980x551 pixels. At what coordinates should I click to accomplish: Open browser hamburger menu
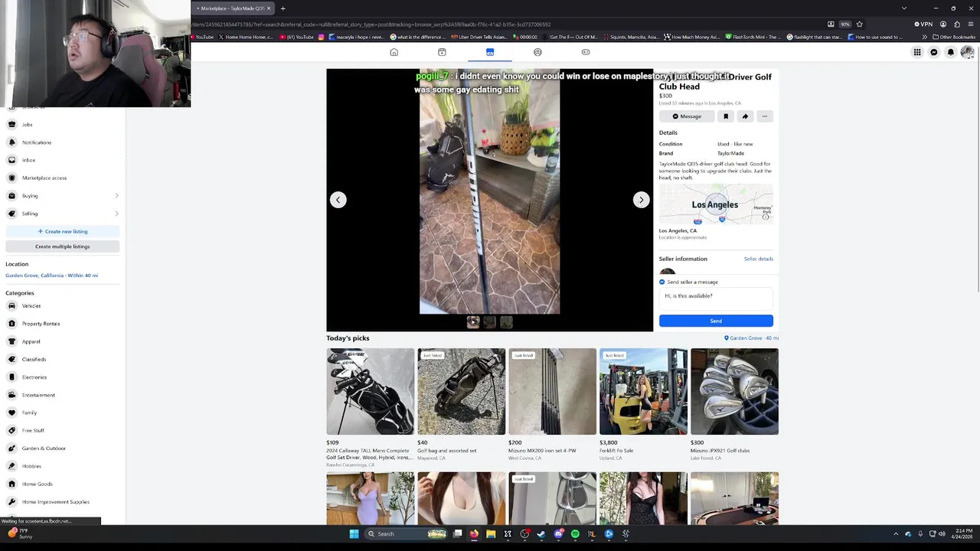(970, 24)
